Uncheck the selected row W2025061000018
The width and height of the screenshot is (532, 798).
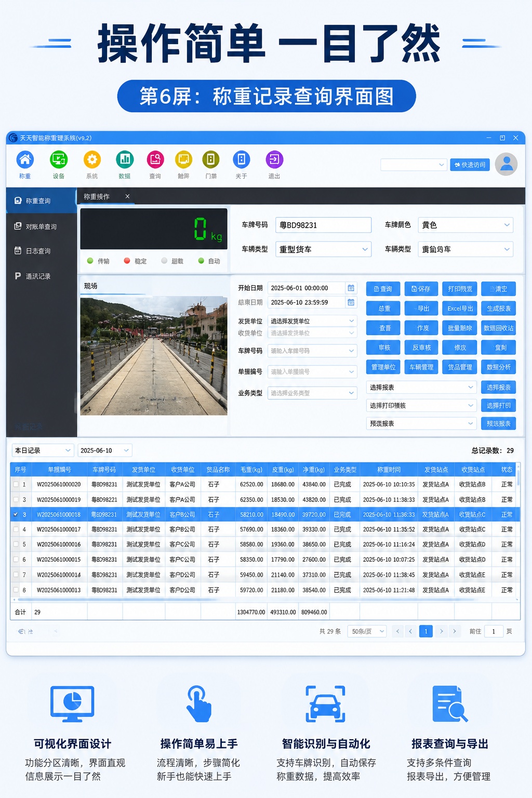[16, 514]
